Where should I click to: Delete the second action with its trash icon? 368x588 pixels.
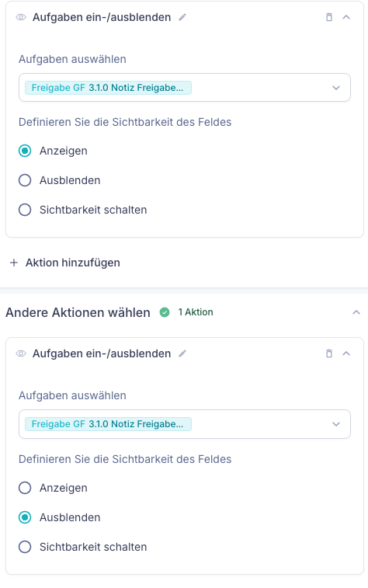[329, 353]
